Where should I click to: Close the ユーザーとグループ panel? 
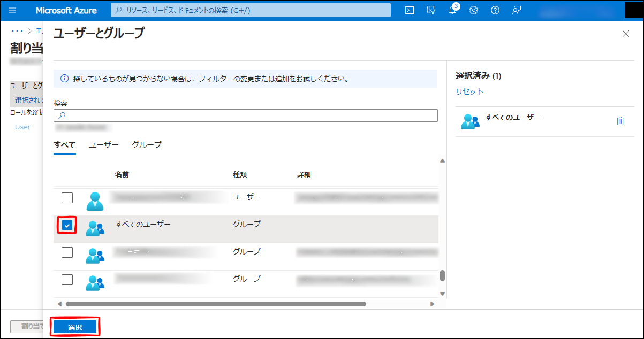[626, 34]
